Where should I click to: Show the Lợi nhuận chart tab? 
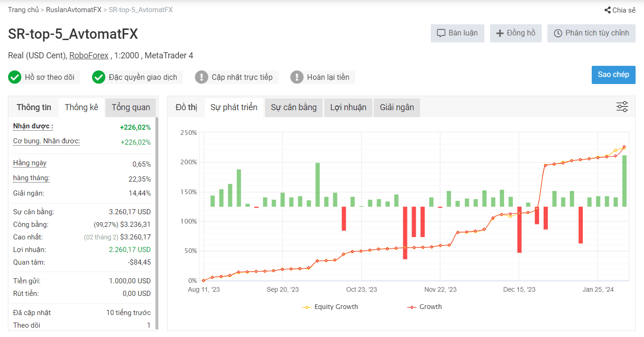pyautogui.click(x=348, y=107)
